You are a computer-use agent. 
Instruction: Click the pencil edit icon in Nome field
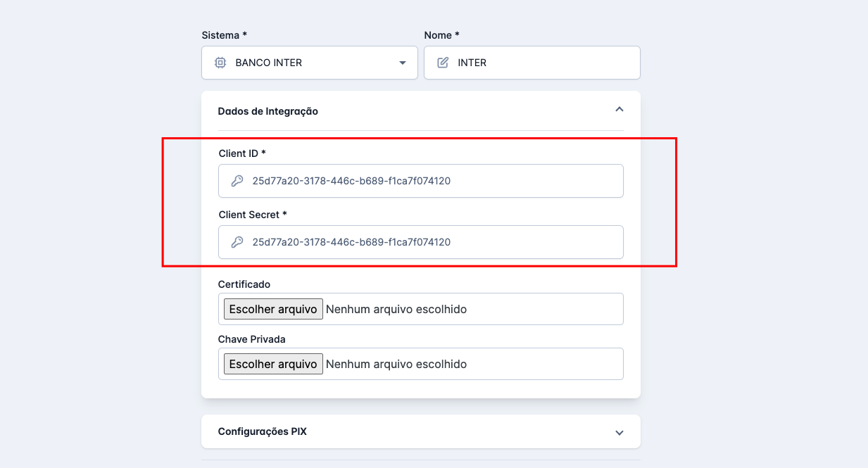[443, 63]
